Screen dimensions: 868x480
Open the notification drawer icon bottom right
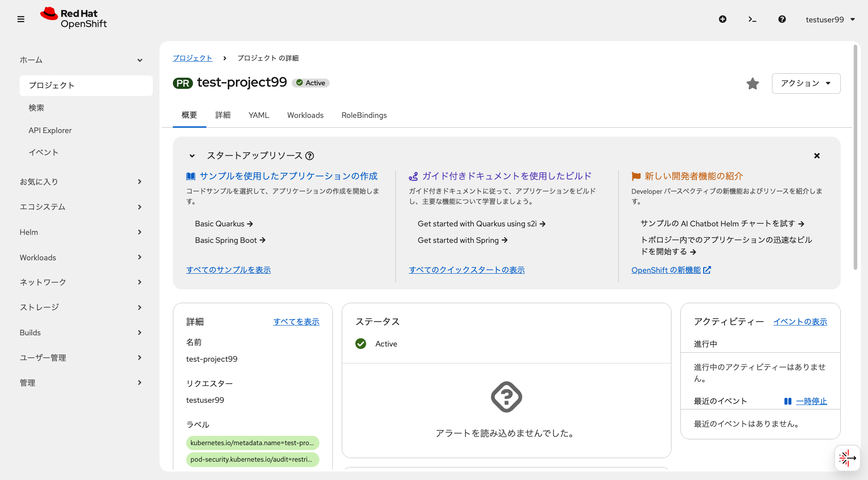pos(847,458)
